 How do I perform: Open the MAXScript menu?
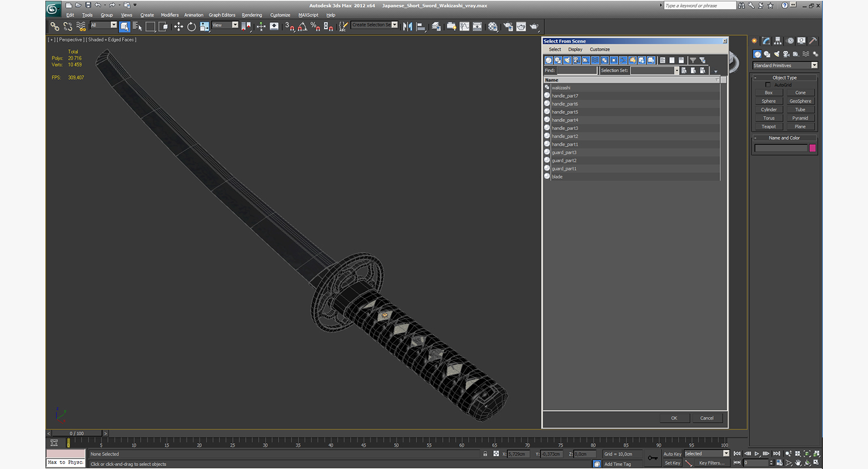point(308,15)
